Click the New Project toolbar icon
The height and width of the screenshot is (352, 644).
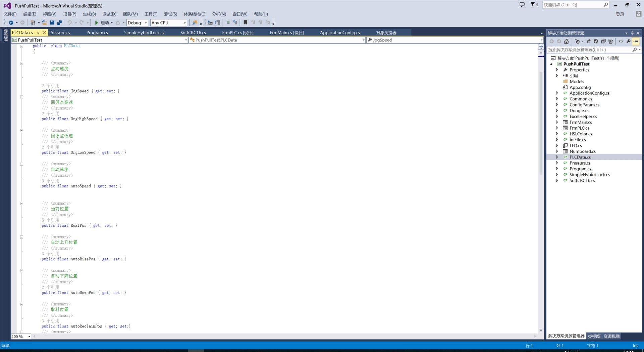pyautogui.click(x=33, y=23)
